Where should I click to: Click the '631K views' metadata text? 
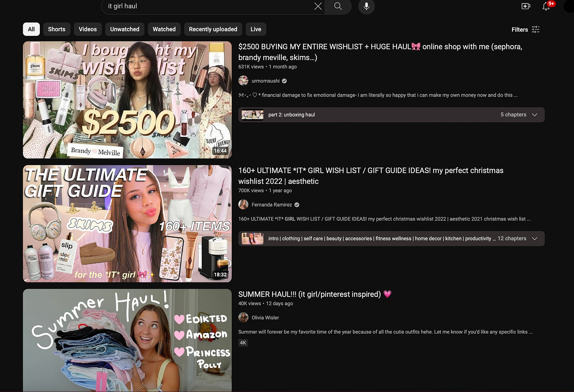click(x=251, y=67)
